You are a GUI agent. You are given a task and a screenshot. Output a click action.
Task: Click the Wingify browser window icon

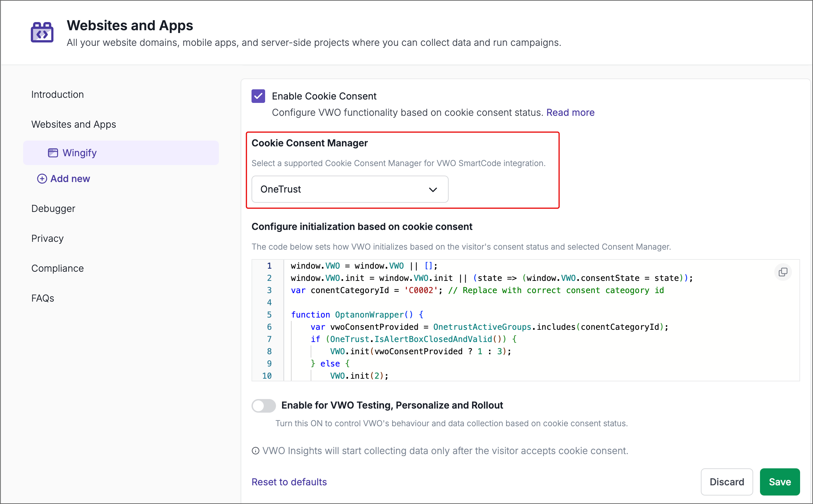[x=53, y=153]
